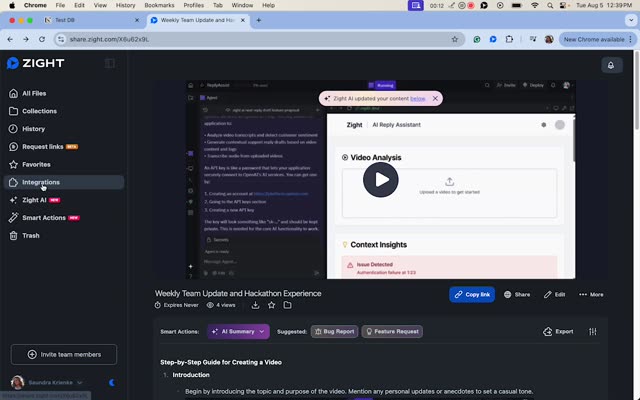Open Chrome profile avatar
The height and width of the screenshot is (400, 640).
pyautogui.click(x=549, y=39)
